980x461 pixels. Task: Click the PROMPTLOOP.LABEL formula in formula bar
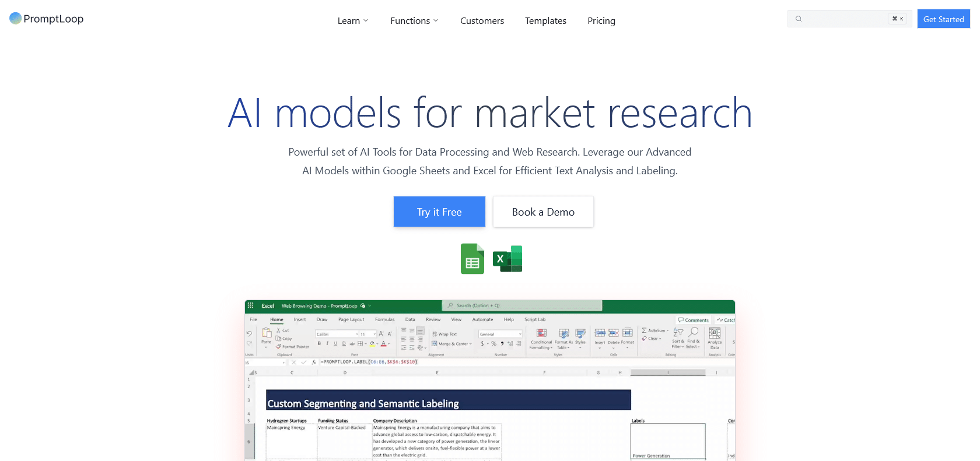tap(369, 362)
